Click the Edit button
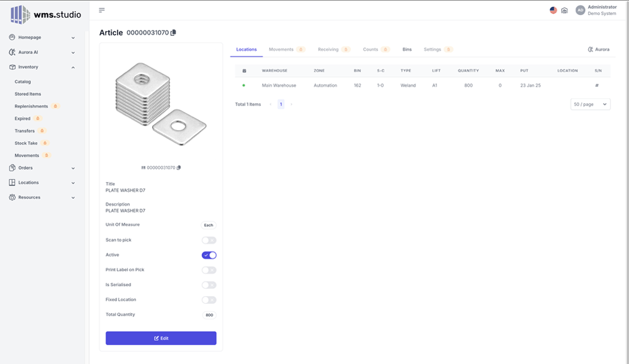Viewport: 629px width, 364px height. 161,338
